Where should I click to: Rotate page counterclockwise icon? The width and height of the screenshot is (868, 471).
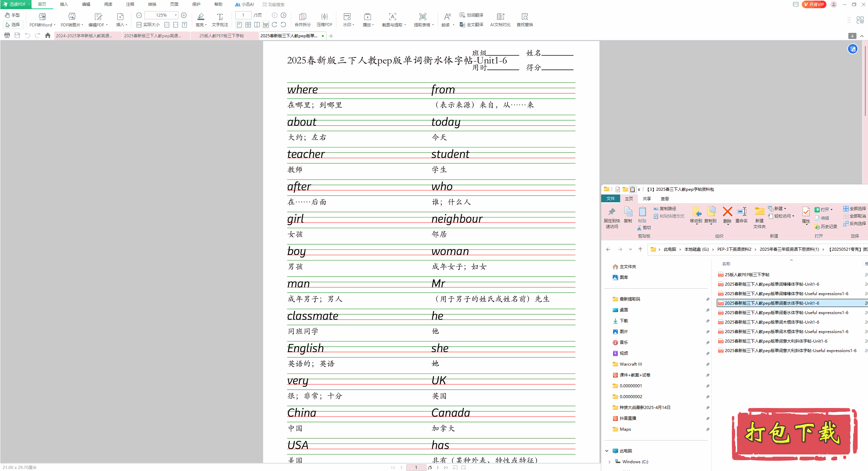coord(283,25)
